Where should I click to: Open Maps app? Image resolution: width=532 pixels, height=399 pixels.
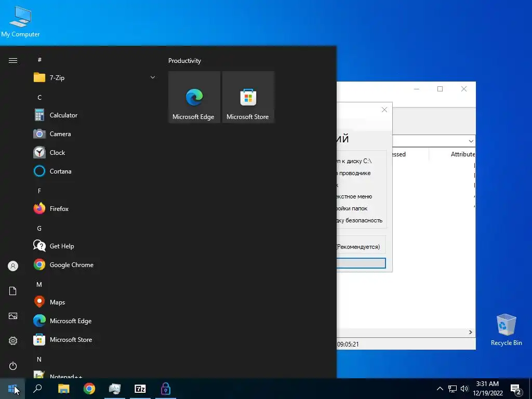(95, 302)
